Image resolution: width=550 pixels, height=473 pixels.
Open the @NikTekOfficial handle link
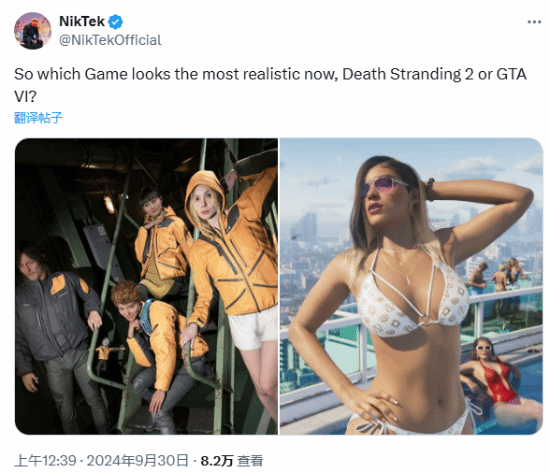coord(110,40)
